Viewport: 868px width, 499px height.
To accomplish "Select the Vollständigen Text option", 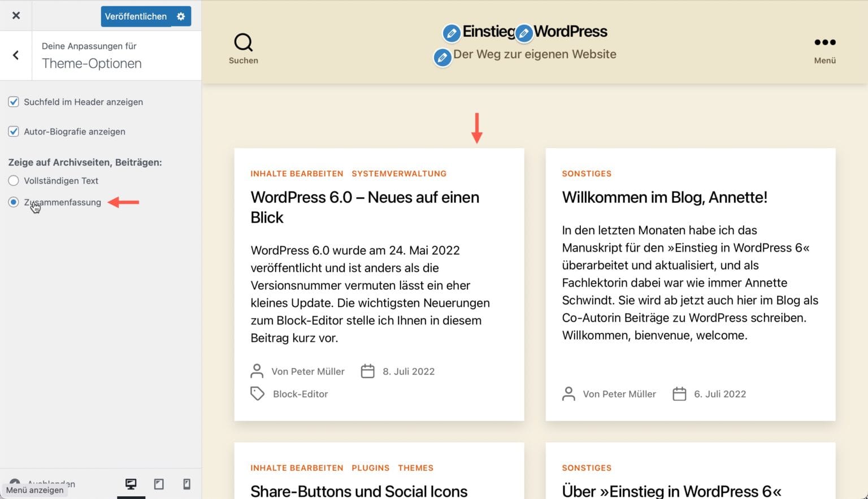I will (12, 180).
